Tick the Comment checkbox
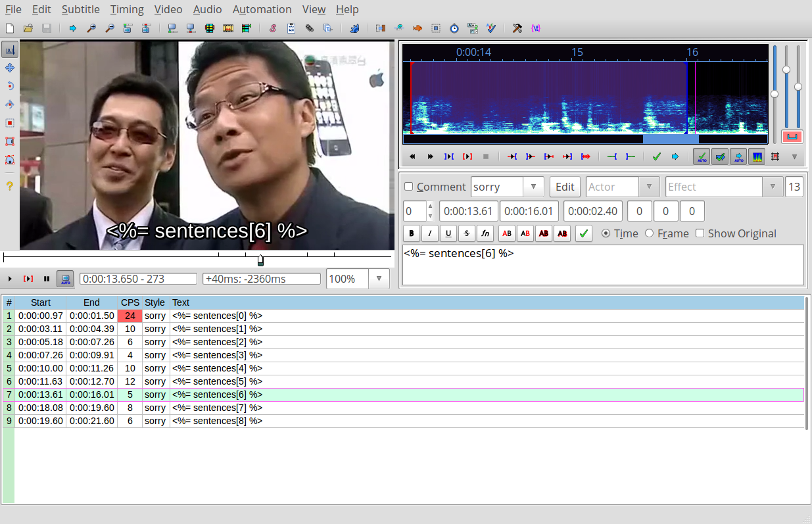This screenshot has width=812, height=524. pyautogui.click(x=408, y=187)
